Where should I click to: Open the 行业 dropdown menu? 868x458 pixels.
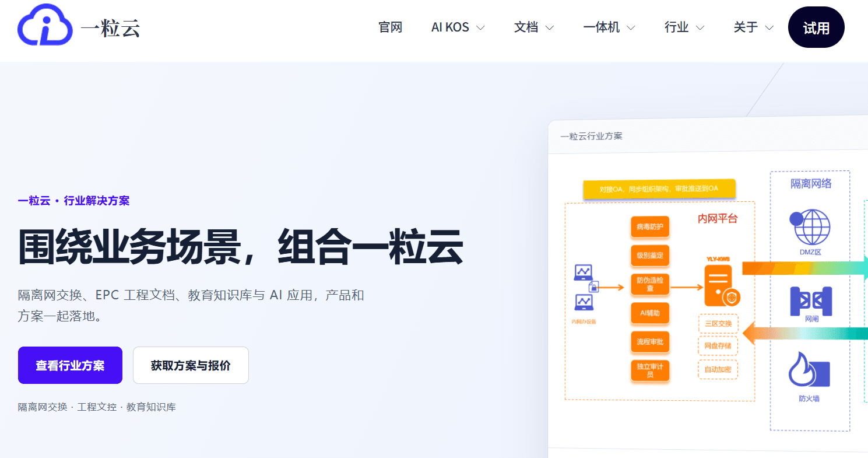684,27
